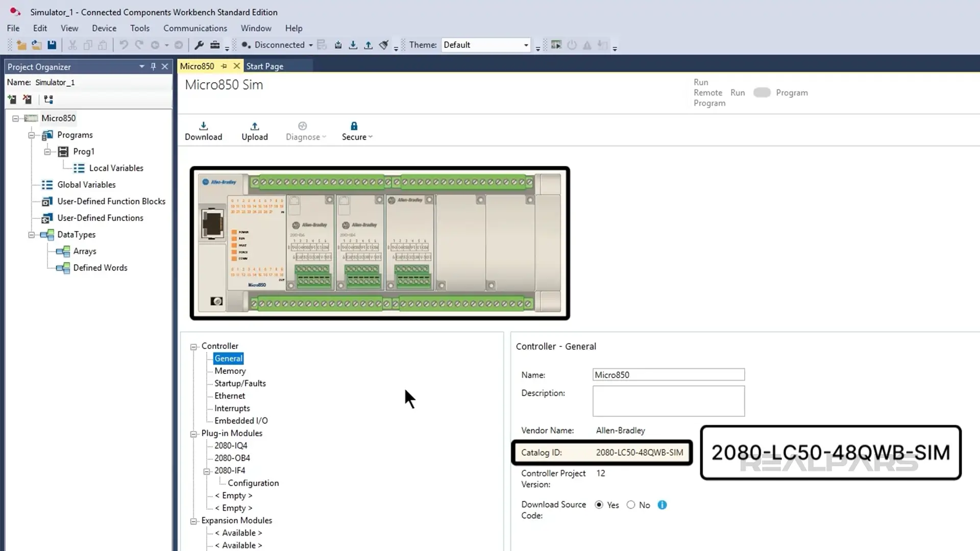The image size is (980, 551).
Task: Click the Upload button on the controller page
Action: pos(254,131)
